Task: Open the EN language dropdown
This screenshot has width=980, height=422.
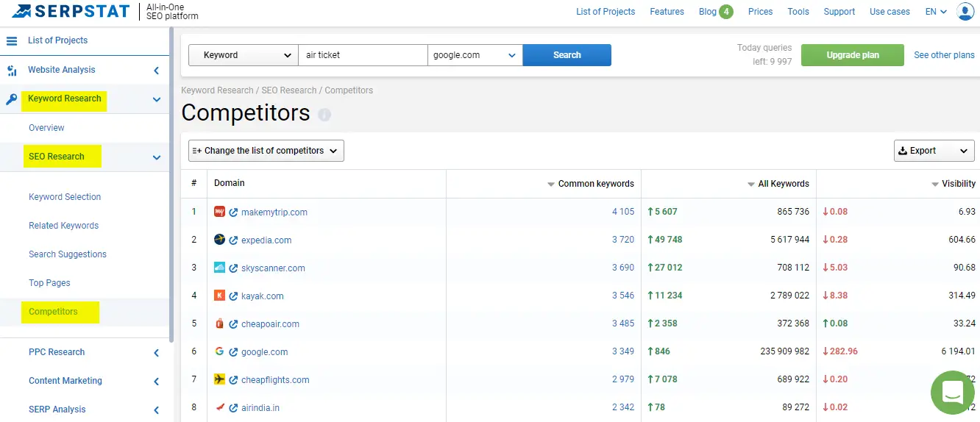Action: click(936, 12)
